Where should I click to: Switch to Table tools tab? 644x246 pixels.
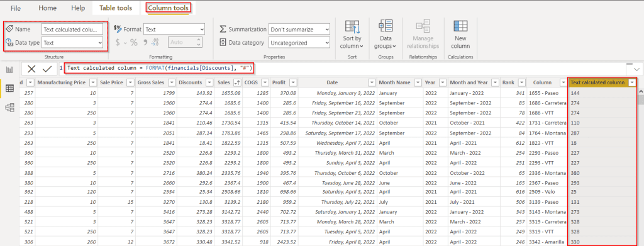tap(116, 8)
